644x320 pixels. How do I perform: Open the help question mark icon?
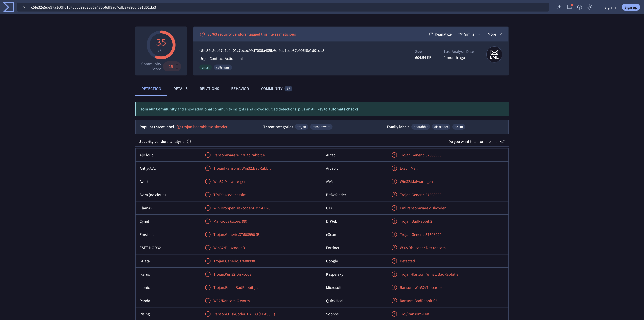coord(579,7)
